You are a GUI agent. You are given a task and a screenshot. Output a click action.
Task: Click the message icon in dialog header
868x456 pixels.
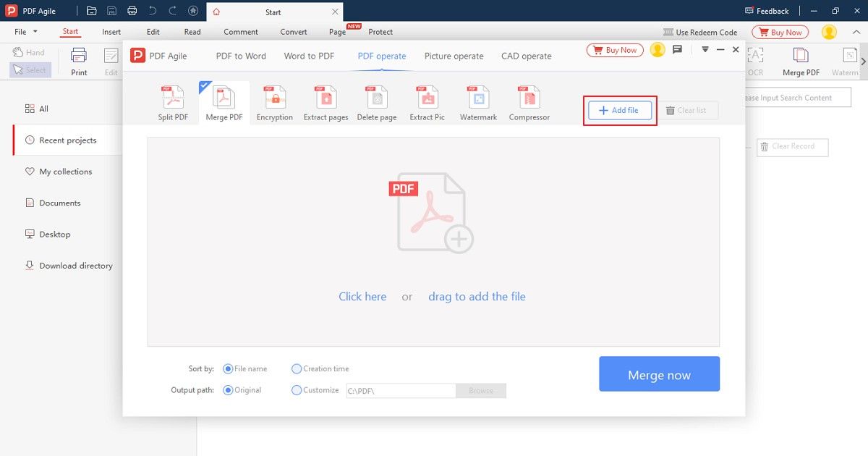click(678, 50)
